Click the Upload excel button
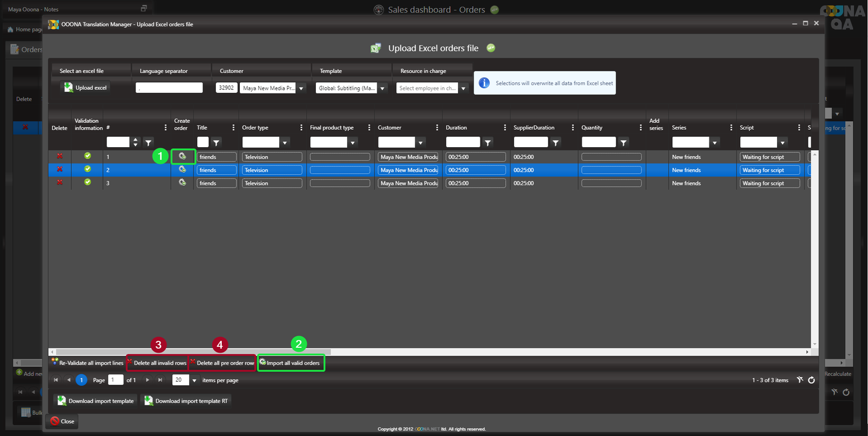The width and height of the screenshot is (868, 436). tap(86, 87)
